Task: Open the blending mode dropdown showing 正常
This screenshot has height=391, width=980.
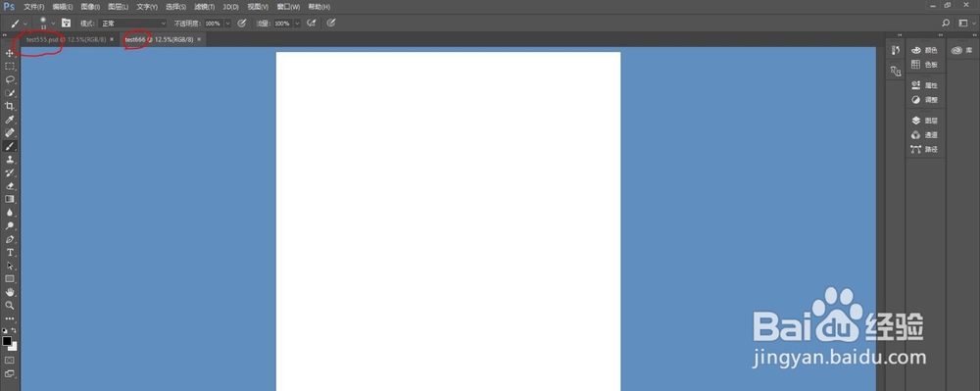Action: [132, 24]
